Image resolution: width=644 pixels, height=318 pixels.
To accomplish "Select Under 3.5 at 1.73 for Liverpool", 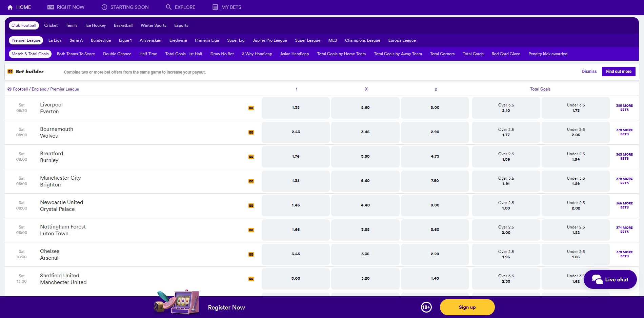I will click(x=576, y=108).
